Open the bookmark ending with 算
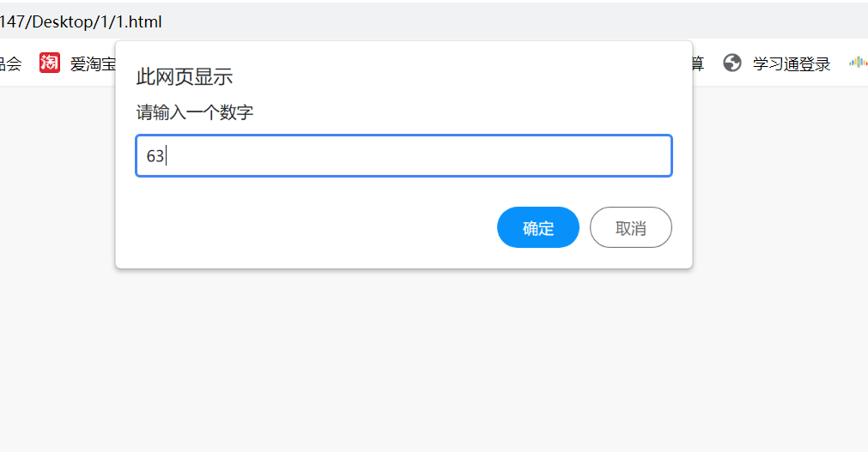Viewport: 868px width, 452px height. 697,63
